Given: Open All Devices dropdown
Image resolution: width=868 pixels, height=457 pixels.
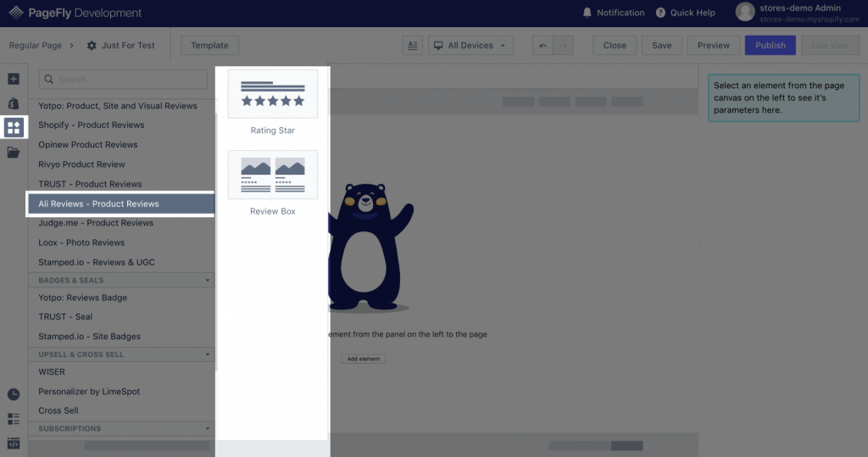Looking at the screenshot, I should pyautogui.click(x=470, y=46).
